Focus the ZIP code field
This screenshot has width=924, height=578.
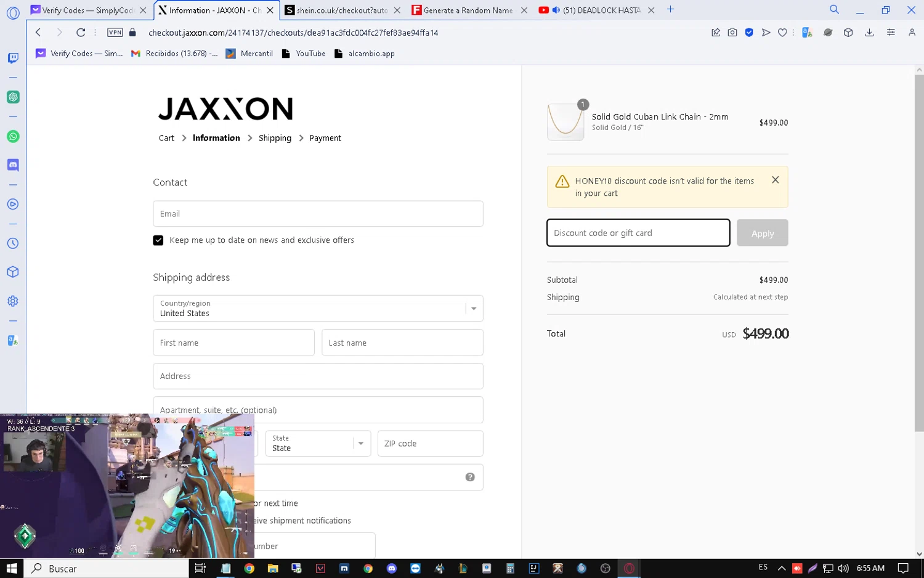click(430, 444)
